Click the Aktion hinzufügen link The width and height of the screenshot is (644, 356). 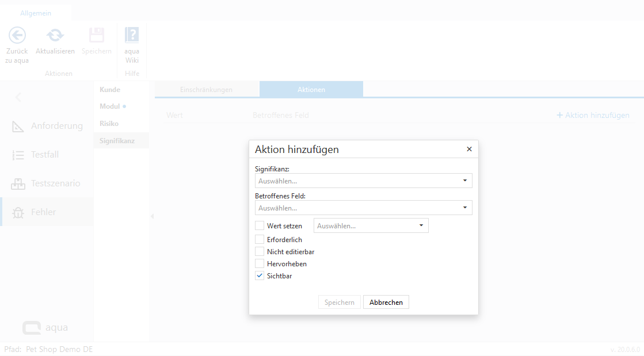coord(593,115)
